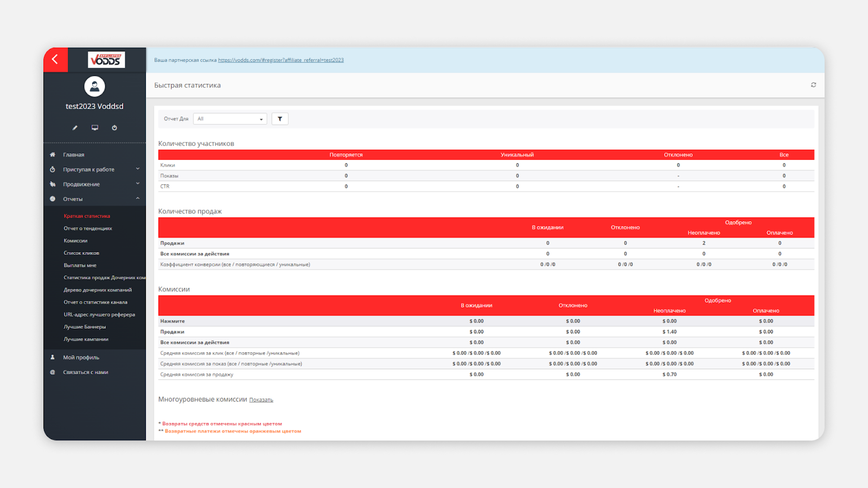Open Дерево дочерних компаний
This screenshot has height=488, width=868.
[x=98, y=290]
